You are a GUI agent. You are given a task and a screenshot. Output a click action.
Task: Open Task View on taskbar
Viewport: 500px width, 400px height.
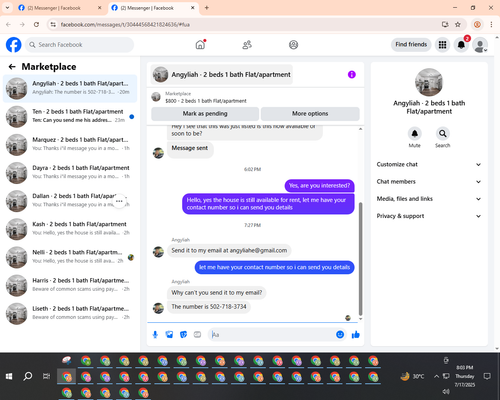[x=46, y=376]
